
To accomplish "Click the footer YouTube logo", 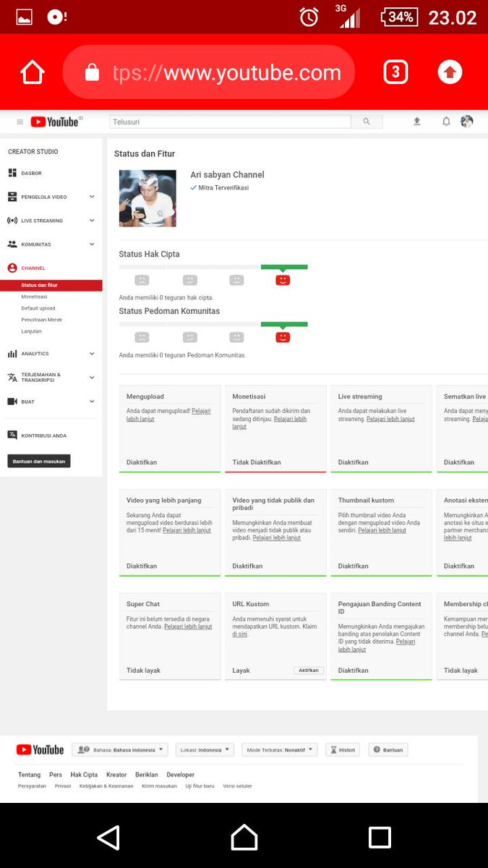I will [40, 750].
